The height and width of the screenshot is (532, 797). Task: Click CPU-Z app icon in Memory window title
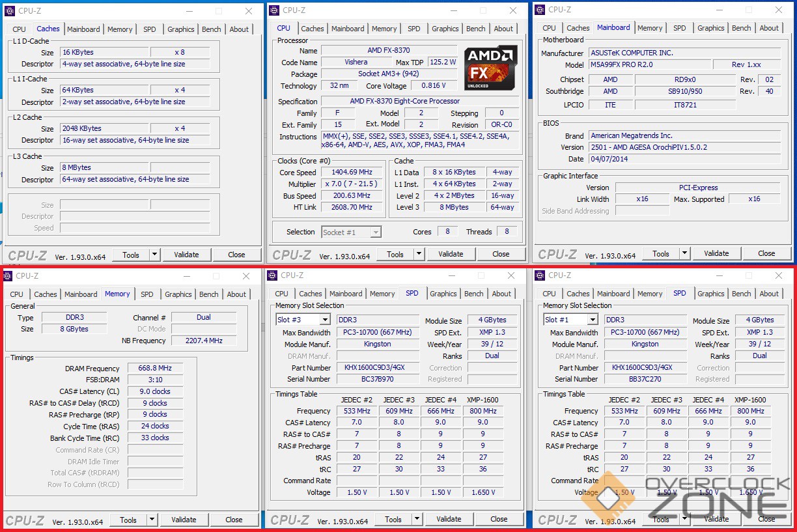click(x=8, y=276)
